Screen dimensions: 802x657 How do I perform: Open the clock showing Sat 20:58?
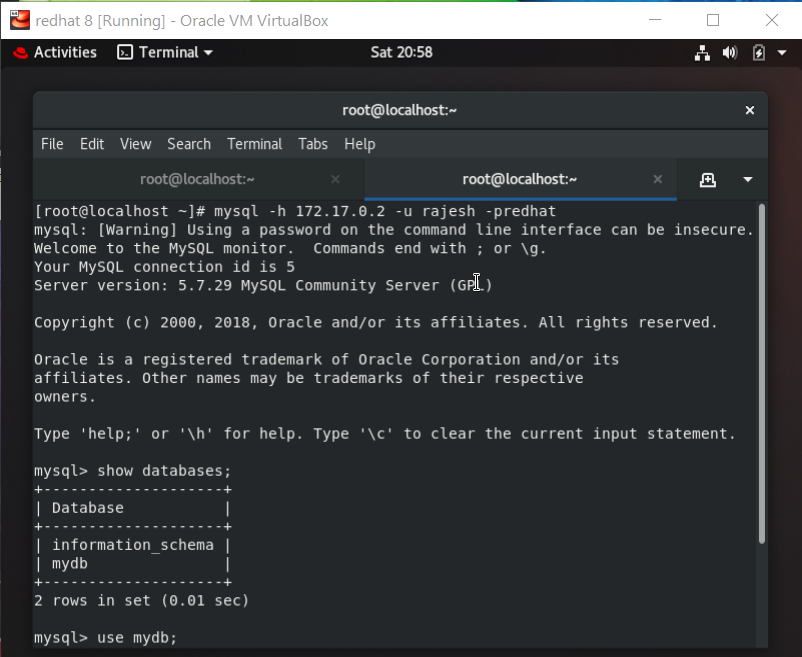click(402, 52)
